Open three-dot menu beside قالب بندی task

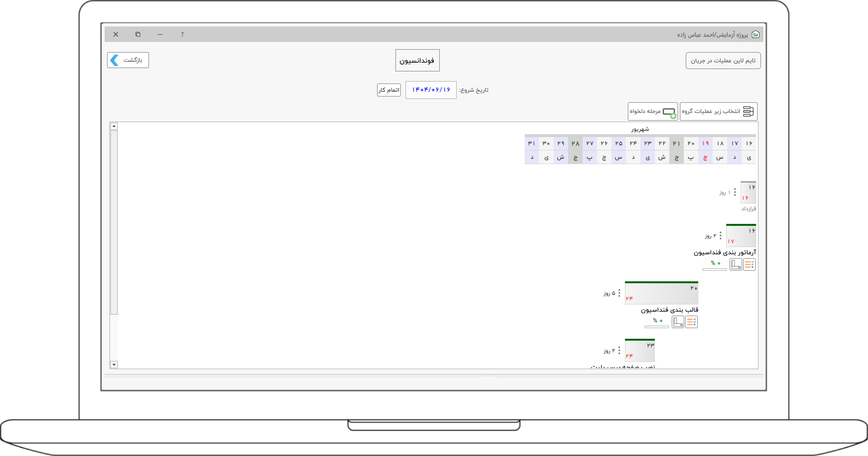[619, 293]
